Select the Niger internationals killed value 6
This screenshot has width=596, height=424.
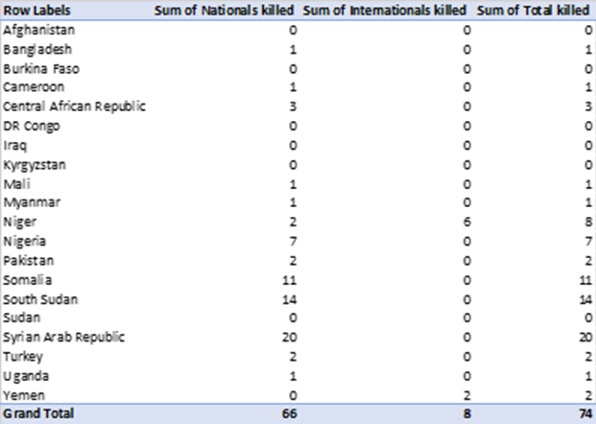pyautogui.click(x=467, y=222)
